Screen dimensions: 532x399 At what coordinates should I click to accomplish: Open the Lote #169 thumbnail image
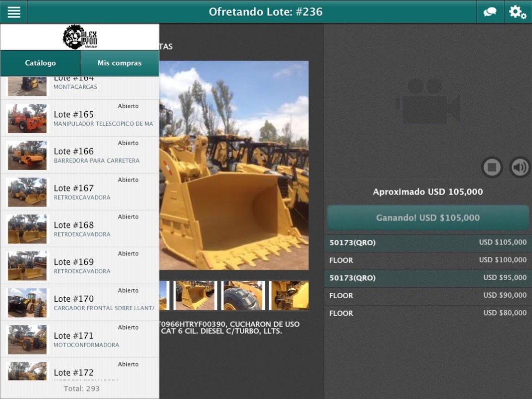coord(27,266)
